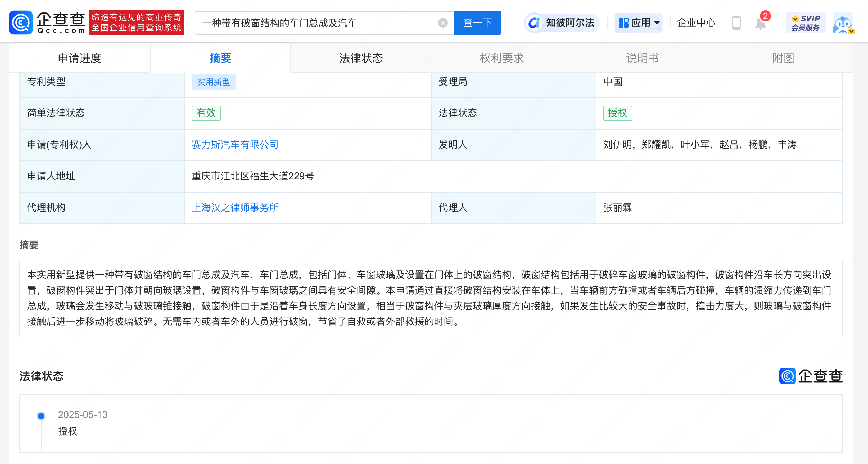Switch to the 权利要求 tab

pos(502,58)
